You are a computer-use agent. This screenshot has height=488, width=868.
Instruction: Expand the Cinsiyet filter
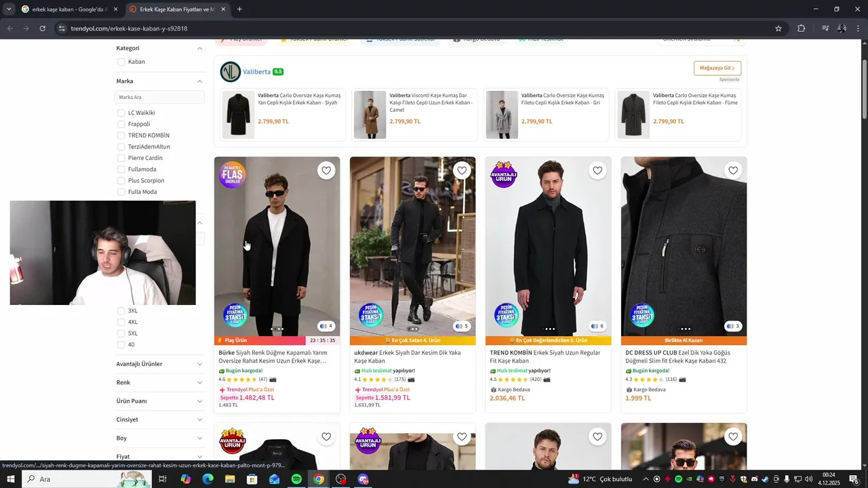pos(199,420)
